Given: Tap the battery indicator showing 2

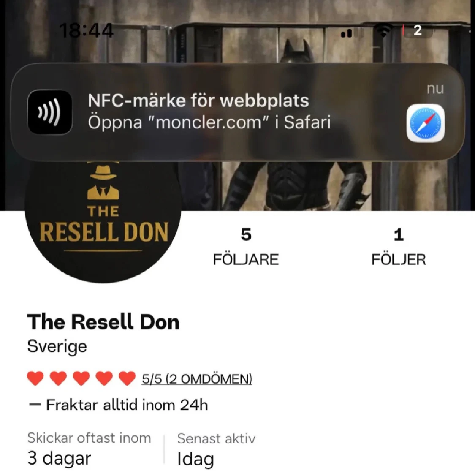Looking at the screenshot, I should coord(417,30).
